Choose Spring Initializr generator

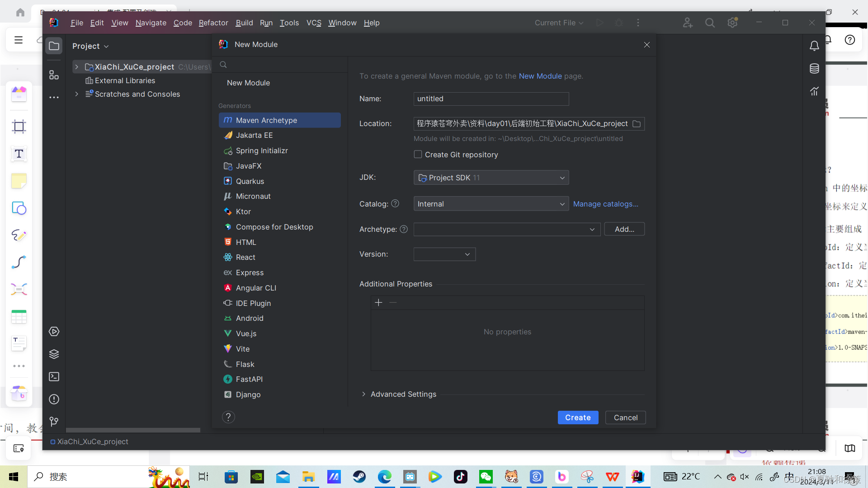click(x=280, y=150)
